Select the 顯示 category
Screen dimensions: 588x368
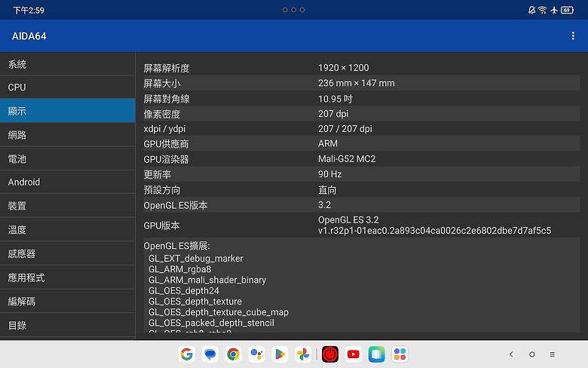tap(68, 111)
